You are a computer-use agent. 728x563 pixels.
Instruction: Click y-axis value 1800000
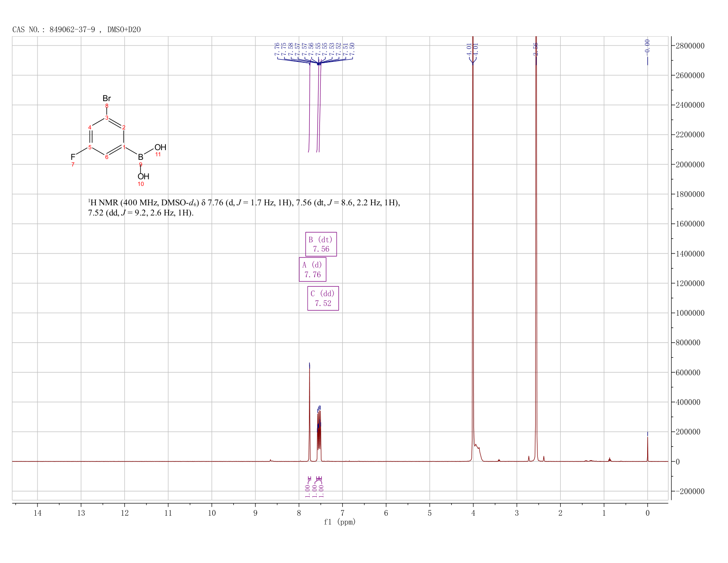(x=689, y=194)
